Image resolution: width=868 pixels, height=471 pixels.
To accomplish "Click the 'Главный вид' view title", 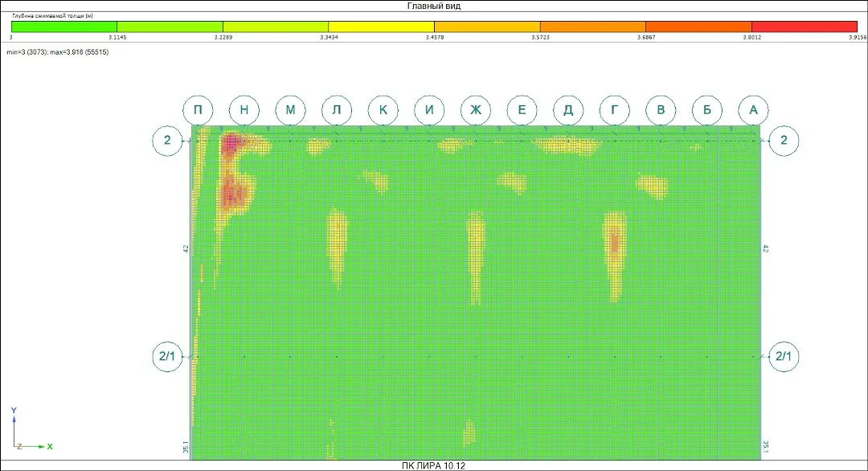I will coord(434,6).
